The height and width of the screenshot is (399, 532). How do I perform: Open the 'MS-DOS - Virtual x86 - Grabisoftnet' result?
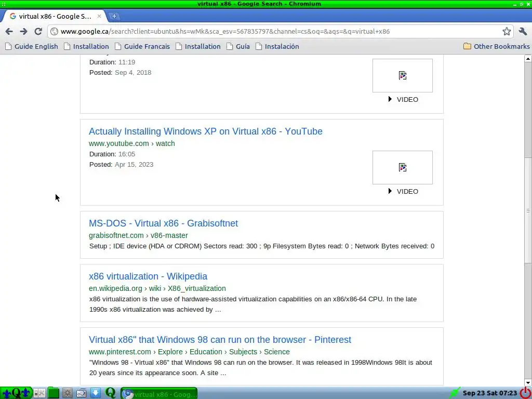[x=164, y=223]
